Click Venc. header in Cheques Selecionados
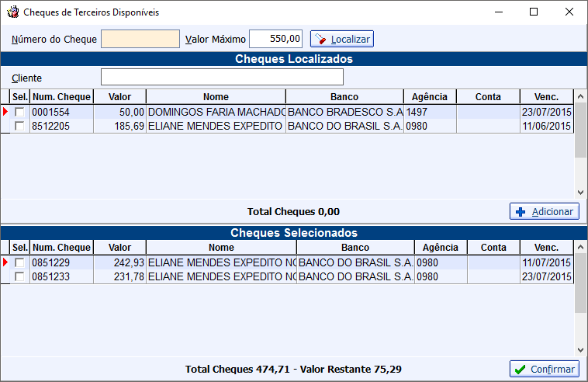Screen dimensions: 588x382 coord(546,248)
